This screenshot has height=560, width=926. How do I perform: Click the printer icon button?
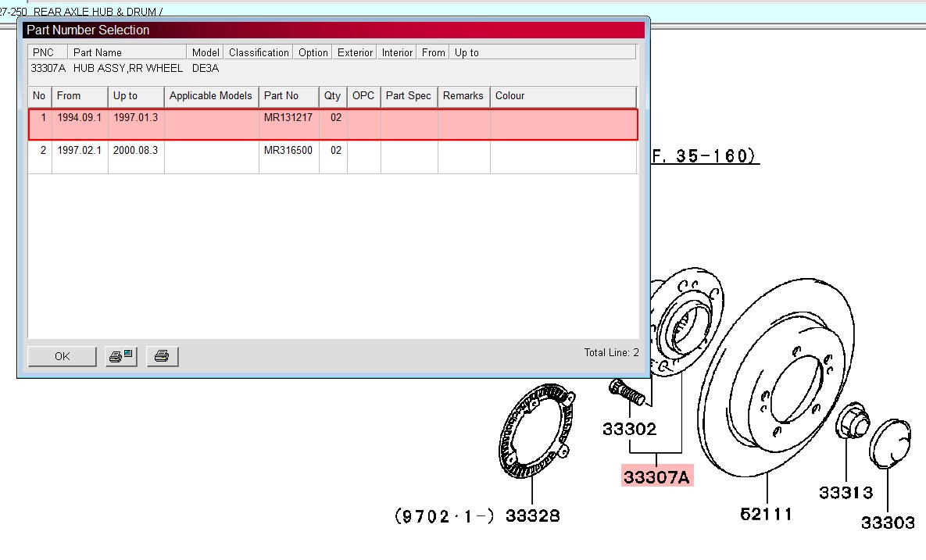point(162,356)
